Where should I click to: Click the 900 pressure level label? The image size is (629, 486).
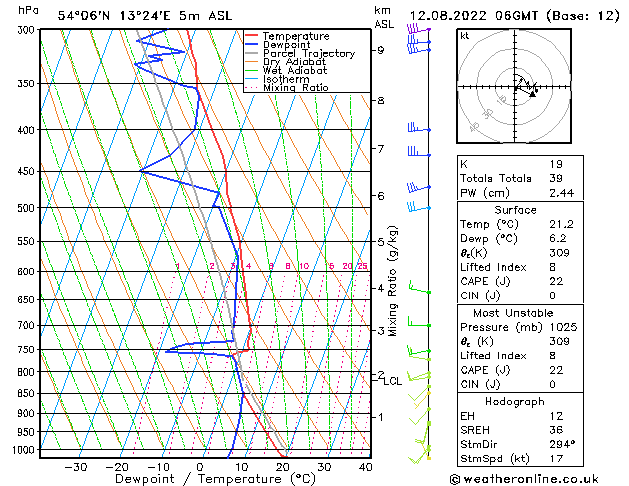point(28,413)
